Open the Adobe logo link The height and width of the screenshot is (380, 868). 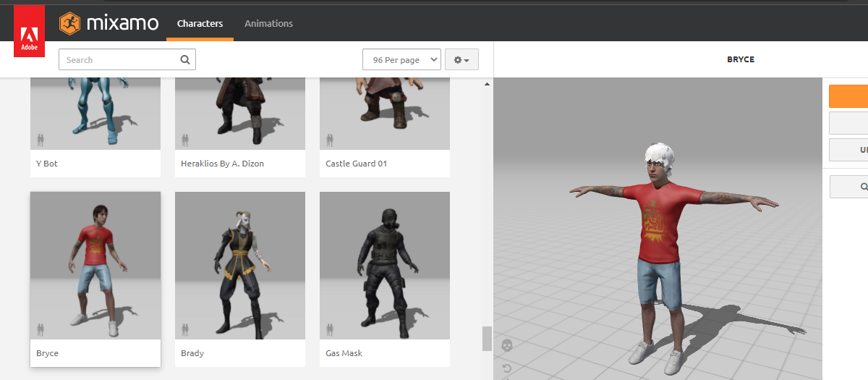coord(29,32)
